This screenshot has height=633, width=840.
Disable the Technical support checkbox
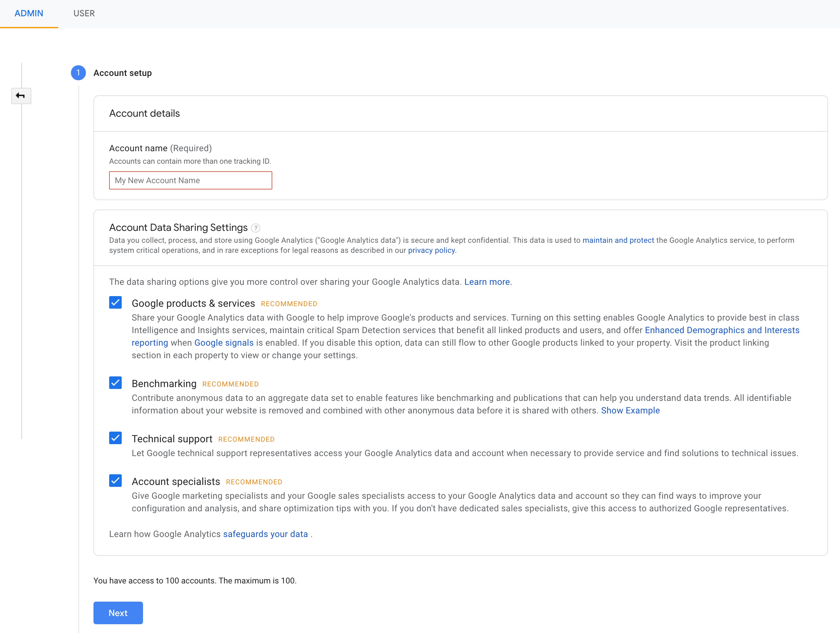pos(115,438)
